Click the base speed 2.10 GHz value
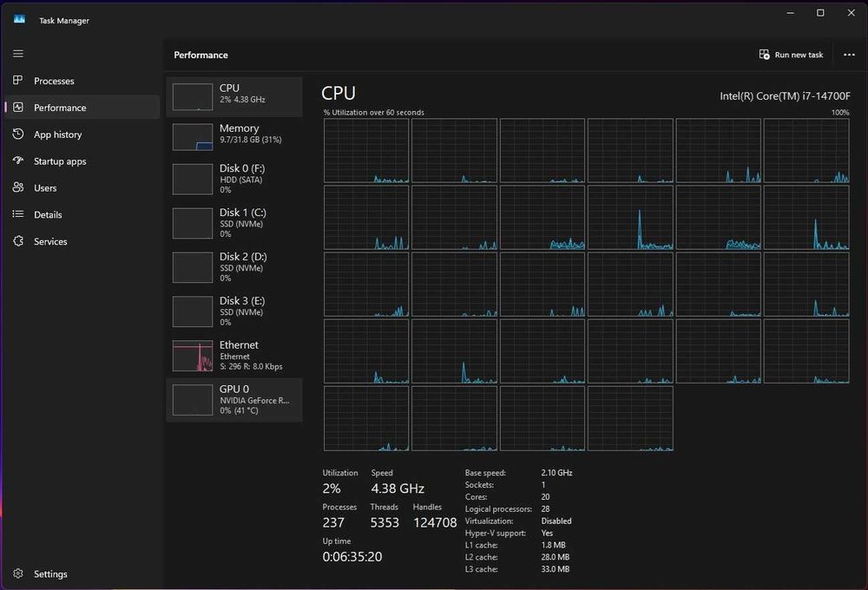The width and height of the screenshot is (868, 590). pos(557,473)
